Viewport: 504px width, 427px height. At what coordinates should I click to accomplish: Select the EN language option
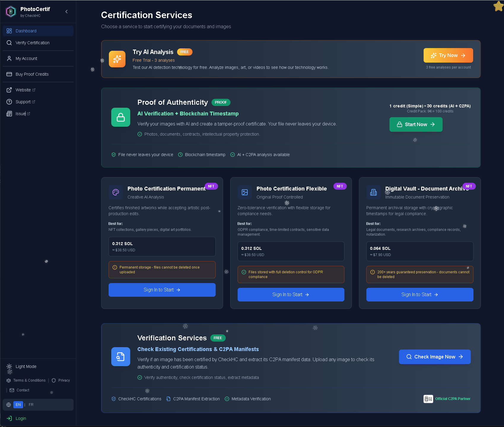tap(18, 405)
